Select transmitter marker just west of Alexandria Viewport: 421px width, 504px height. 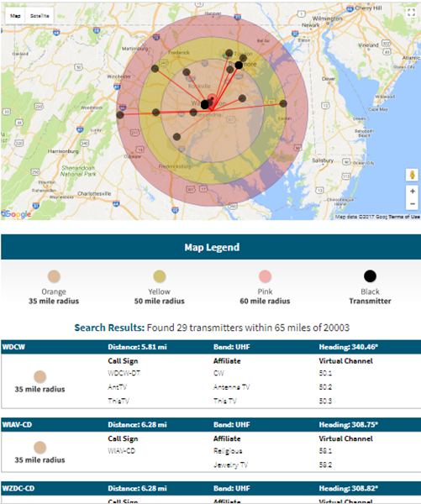click(x=193, y=113)
